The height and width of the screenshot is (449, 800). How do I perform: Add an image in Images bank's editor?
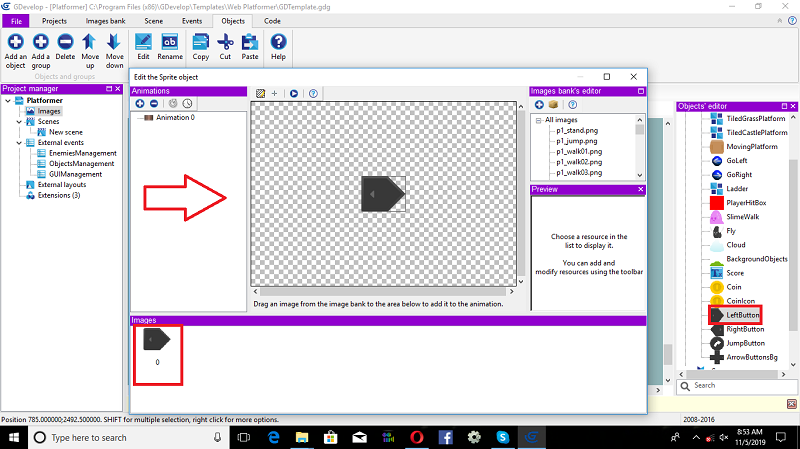coord(539,105)
